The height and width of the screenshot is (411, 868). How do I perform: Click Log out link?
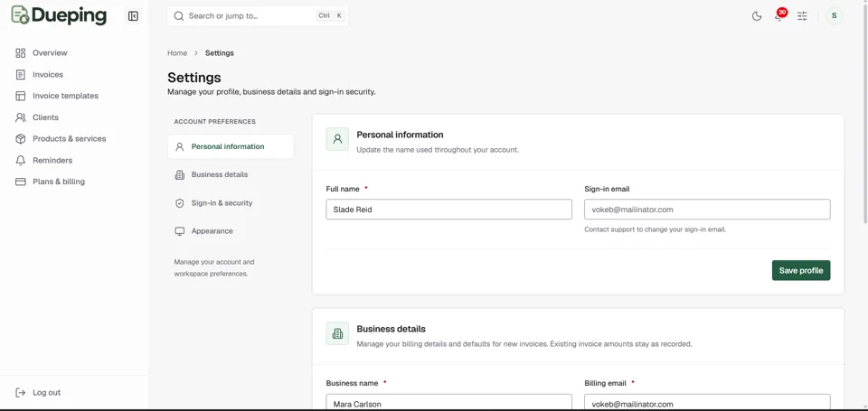coord(46,393)
